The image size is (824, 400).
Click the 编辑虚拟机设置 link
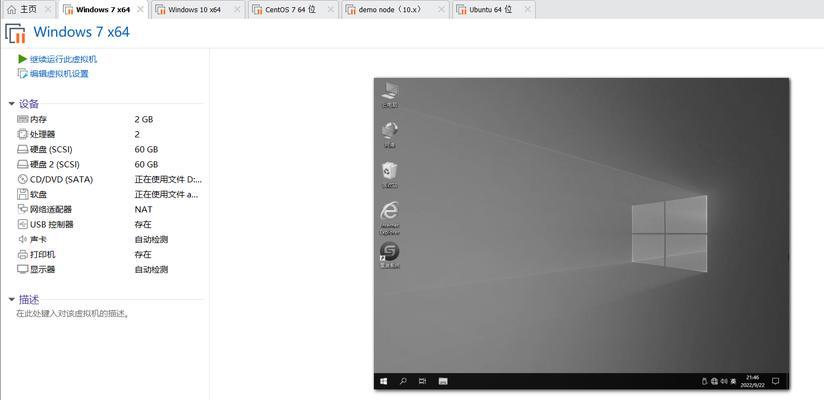click(59, 74)
